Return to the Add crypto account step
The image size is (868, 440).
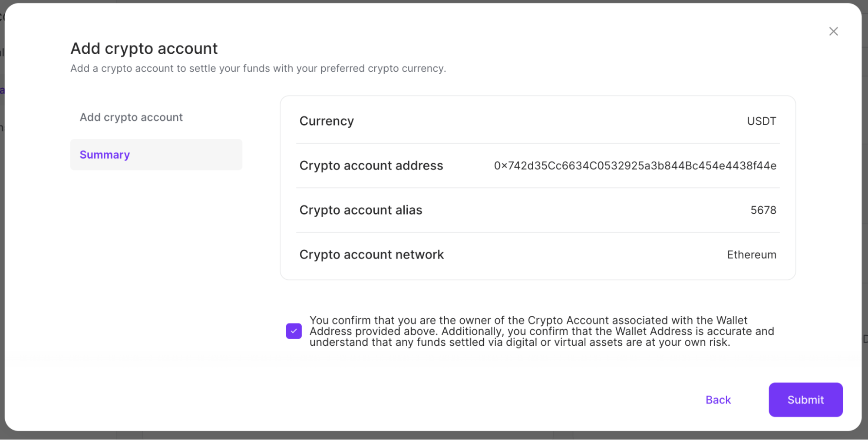(x=131, y=117)
